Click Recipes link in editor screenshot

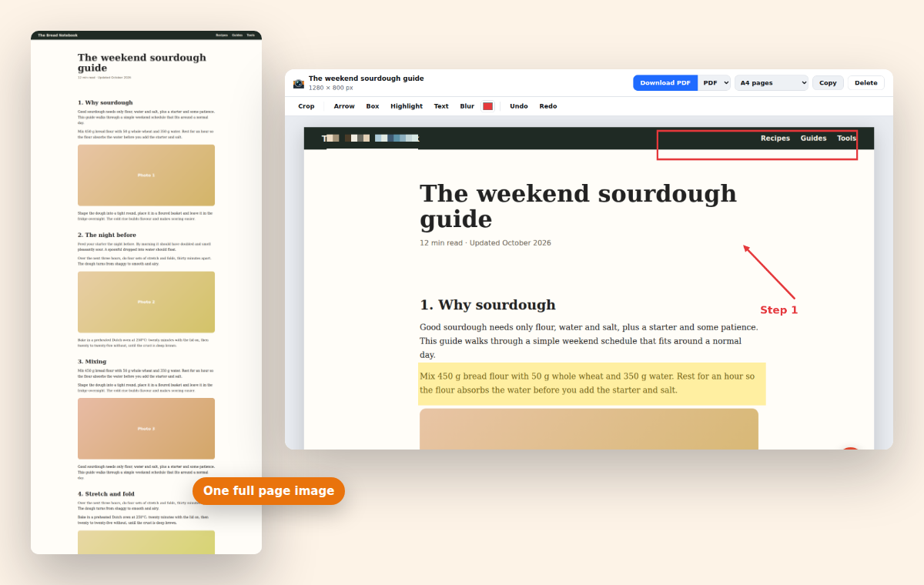(775, 139)
